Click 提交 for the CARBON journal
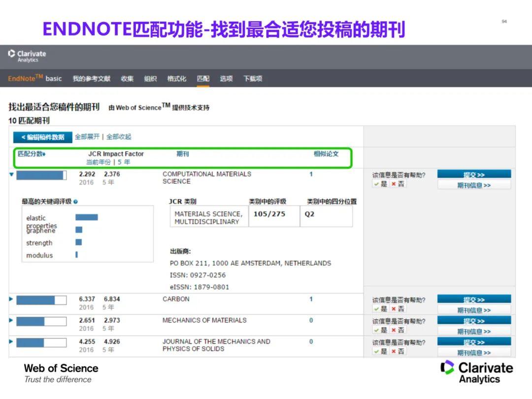 pyautogui.click(x=474, y=298)
